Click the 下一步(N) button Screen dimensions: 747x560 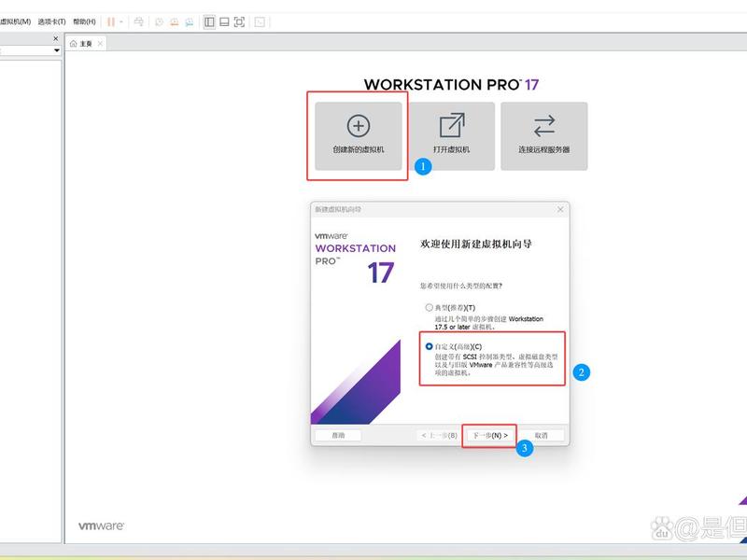(x=490, y=435)
